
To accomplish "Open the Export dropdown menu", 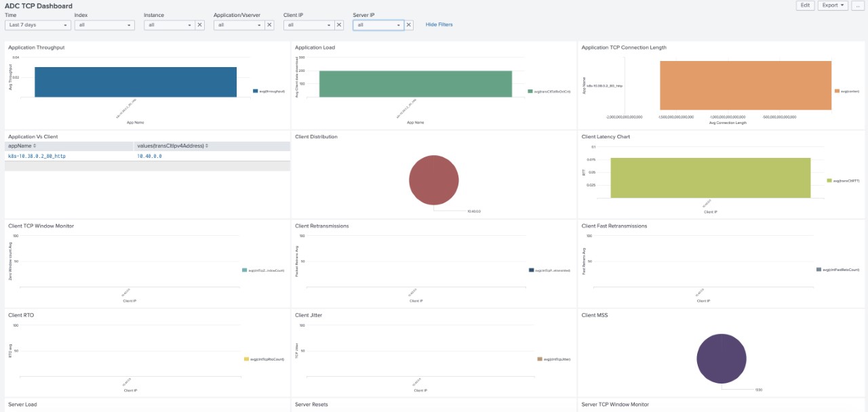I will 833,5.
